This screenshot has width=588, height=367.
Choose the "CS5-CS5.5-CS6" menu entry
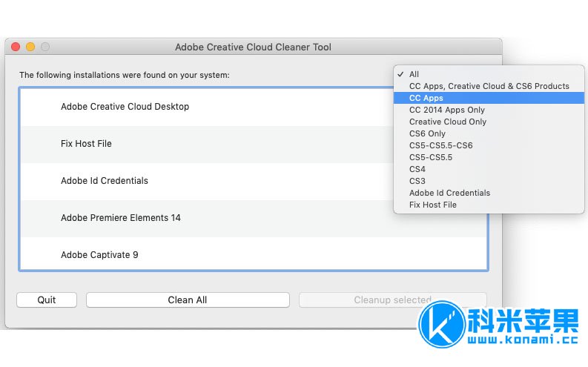489,145
